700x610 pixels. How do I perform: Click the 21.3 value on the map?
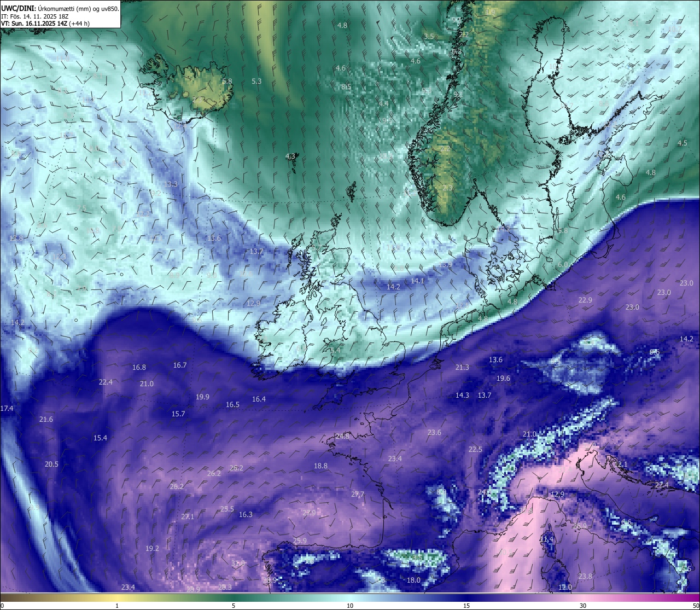(x=462, y=367)
